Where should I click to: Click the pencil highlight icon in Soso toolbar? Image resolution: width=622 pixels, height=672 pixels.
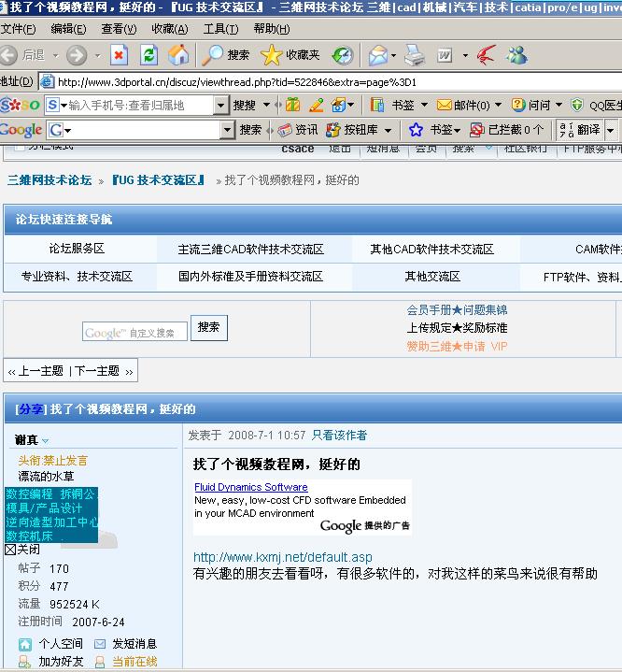tap(317, 105)
